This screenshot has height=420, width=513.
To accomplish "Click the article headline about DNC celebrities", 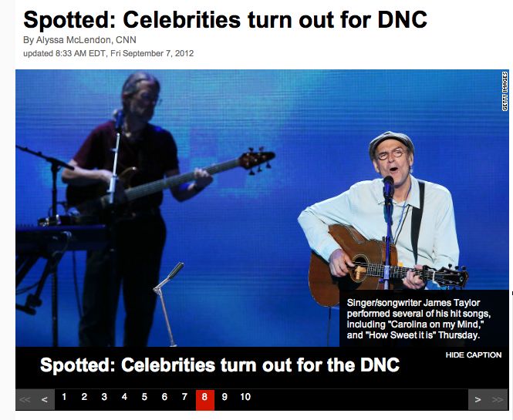I will coord(225,19).
